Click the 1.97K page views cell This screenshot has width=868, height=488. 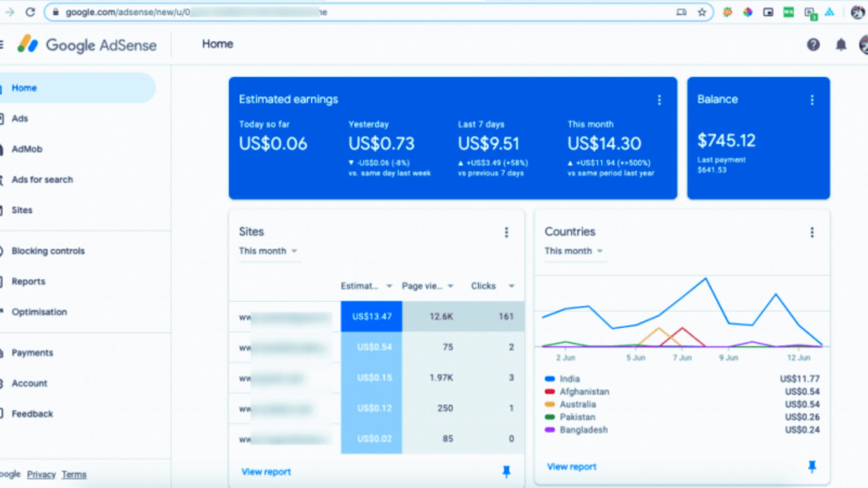pyautogui.click(x=433, y=378)
